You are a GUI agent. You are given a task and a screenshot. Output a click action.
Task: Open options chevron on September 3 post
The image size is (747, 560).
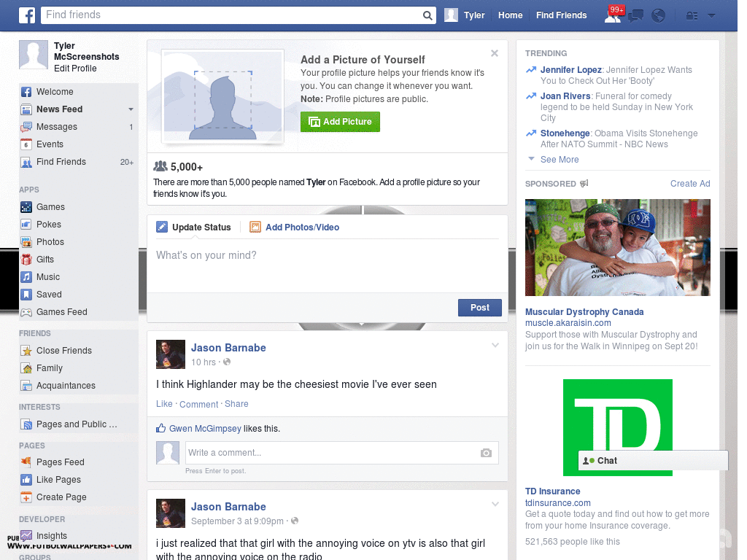pos(495,504)
